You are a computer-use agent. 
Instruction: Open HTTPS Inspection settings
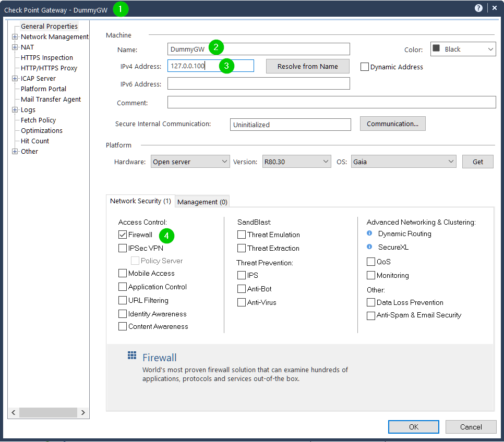click(47, 57)
